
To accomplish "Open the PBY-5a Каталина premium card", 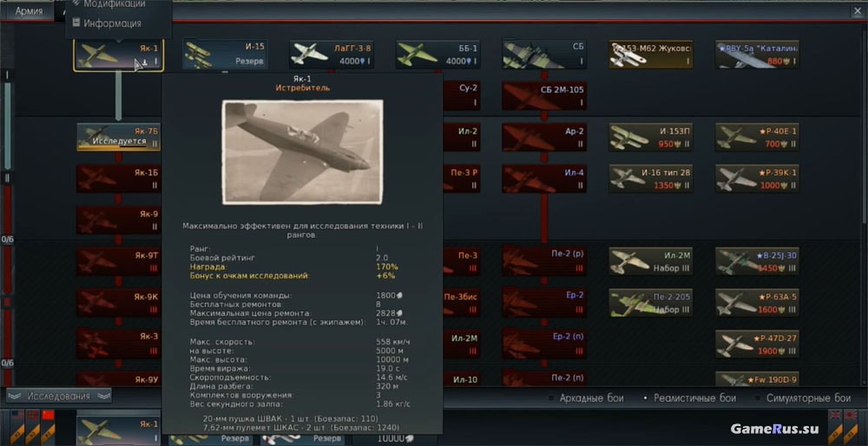I will pos(757,54).
